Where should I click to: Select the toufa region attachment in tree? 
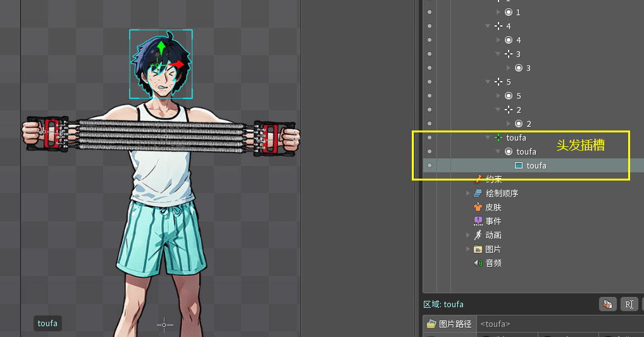[535, 165]
